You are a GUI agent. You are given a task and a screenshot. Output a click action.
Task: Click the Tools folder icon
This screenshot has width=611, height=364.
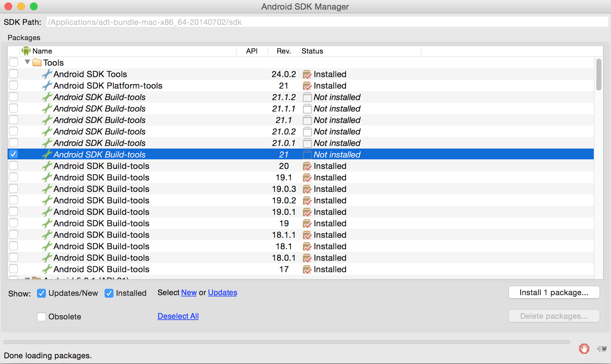(x=37, y=62)
